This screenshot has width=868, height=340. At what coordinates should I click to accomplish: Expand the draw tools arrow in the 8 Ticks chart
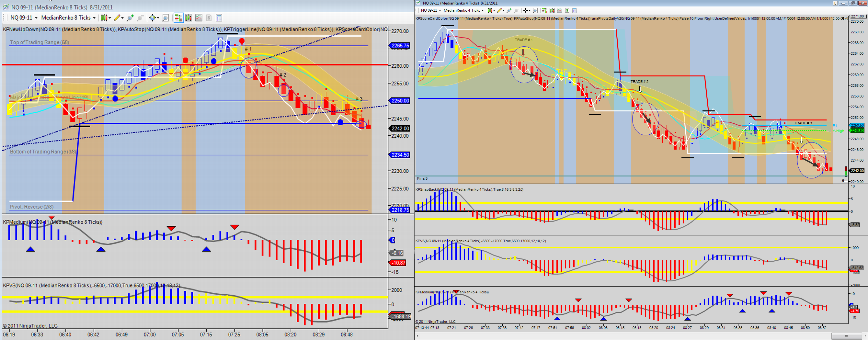[122, 18]
